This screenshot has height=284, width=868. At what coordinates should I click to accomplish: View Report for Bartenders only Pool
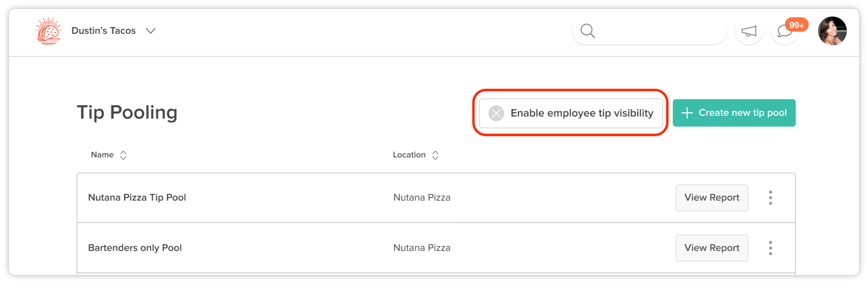[x=712, y=248]
